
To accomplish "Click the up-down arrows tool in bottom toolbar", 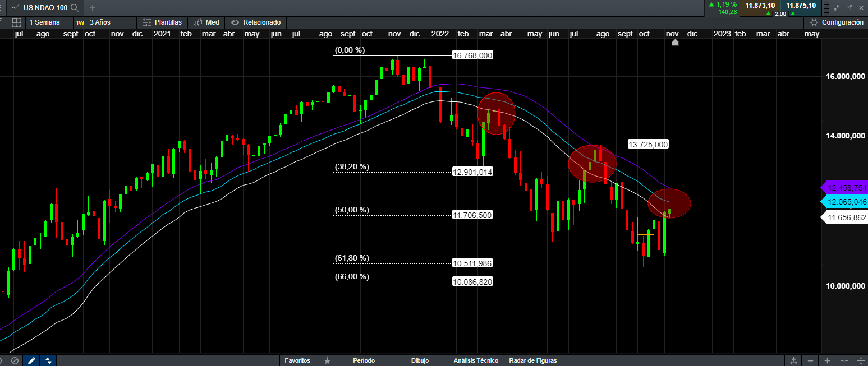I will 49,360.
